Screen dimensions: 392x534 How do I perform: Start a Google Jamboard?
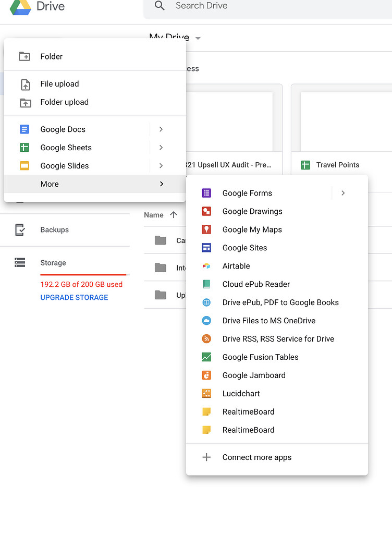[254, 375]
